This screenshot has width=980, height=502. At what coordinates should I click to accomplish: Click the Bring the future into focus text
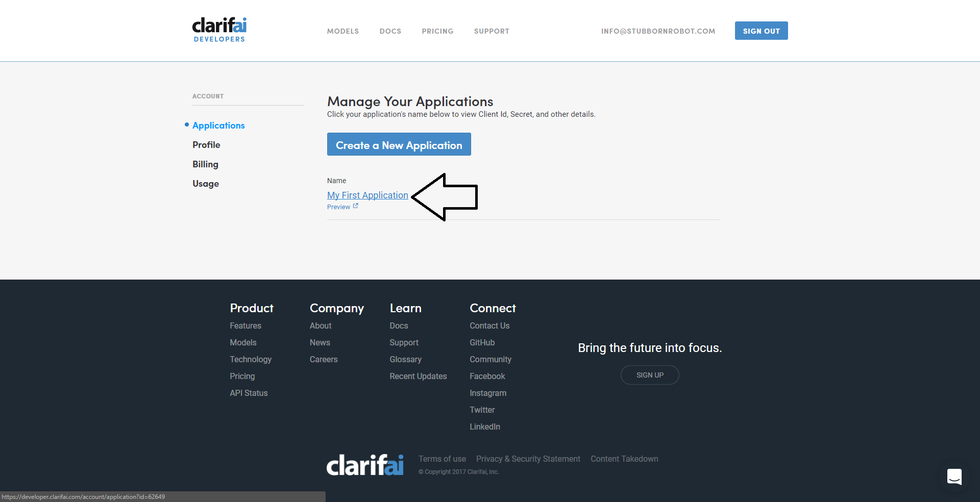(x=650, y=348)
